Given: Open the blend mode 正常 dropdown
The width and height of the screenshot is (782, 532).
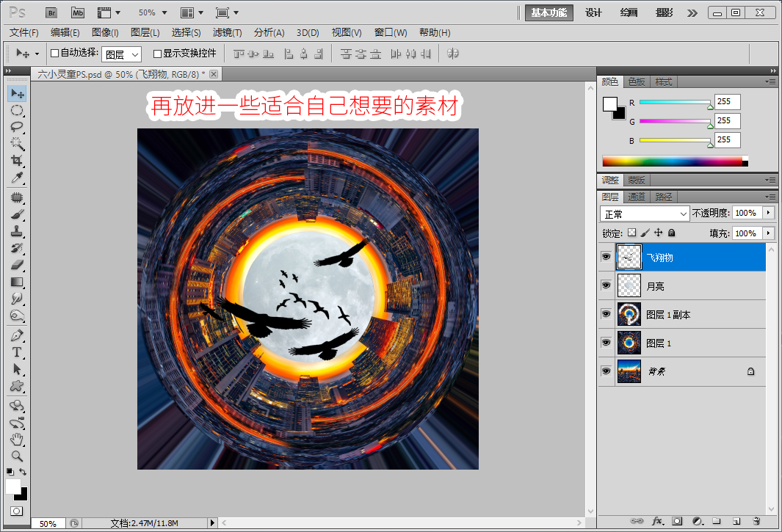Looking at the screenshot, I should [645, 214].
